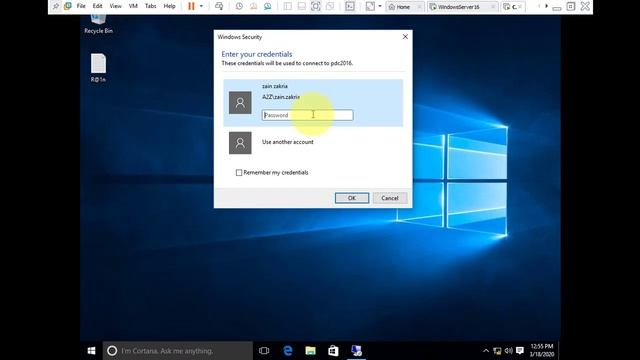Open the Edit menu
The image size is (640, 360).
point(97,6)
